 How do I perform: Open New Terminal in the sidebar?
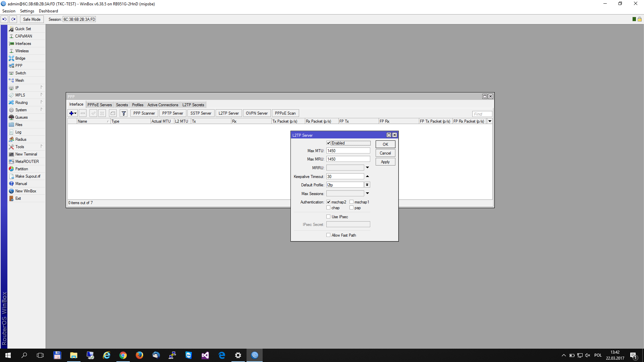(26, 154)
